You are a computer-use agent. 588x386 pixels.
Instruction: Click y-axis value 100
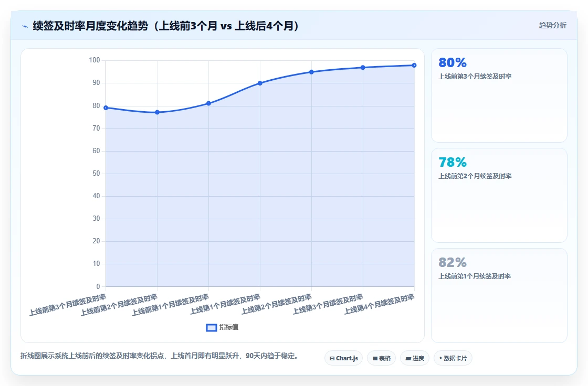click(94, 60)
